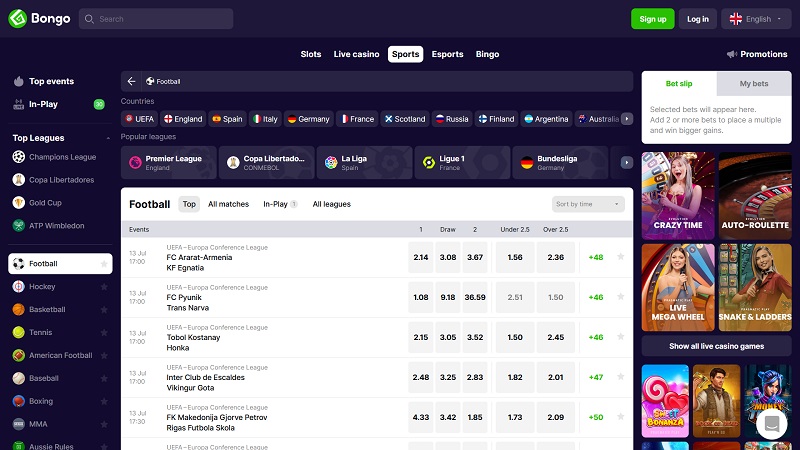Screen dimensions: 800x450
Task: Open the Sort by time dropdown
Action: click(x=588, y=204)
